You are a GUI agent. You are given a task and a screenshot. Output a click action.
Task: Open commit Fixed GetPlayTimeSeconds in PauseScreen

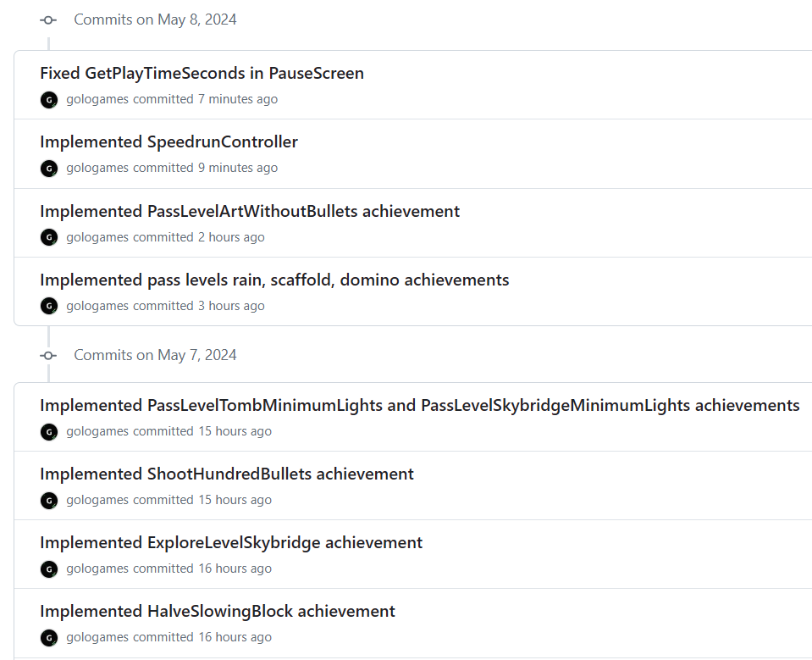(202, 73)
